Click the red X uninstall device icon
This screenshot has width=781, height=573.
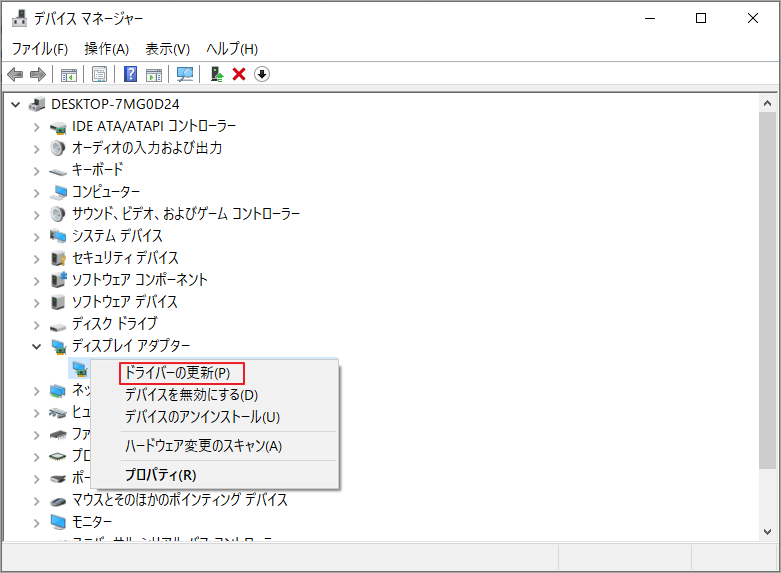click(x=239, y=74)
